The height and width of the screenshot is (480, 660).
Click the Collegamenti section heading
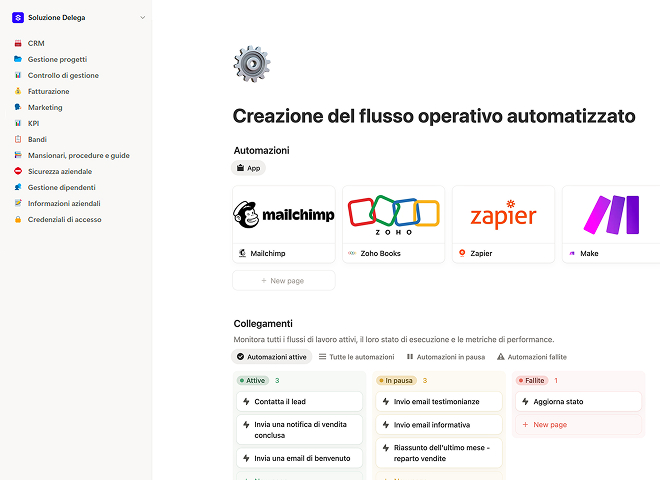(x=263, y=323)
